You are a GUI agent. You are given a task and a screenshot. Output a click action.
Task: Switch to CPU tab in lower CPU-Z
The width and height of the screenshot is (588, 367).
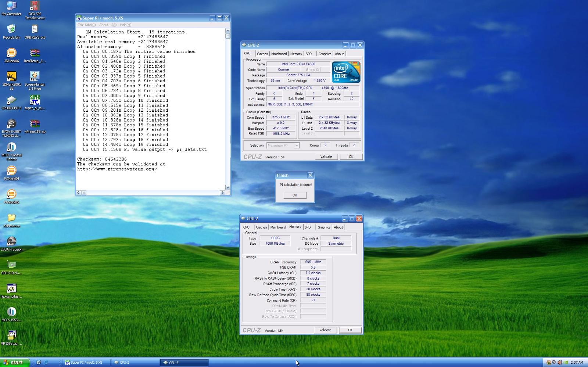pyautogui.click(x=247, y=227)
